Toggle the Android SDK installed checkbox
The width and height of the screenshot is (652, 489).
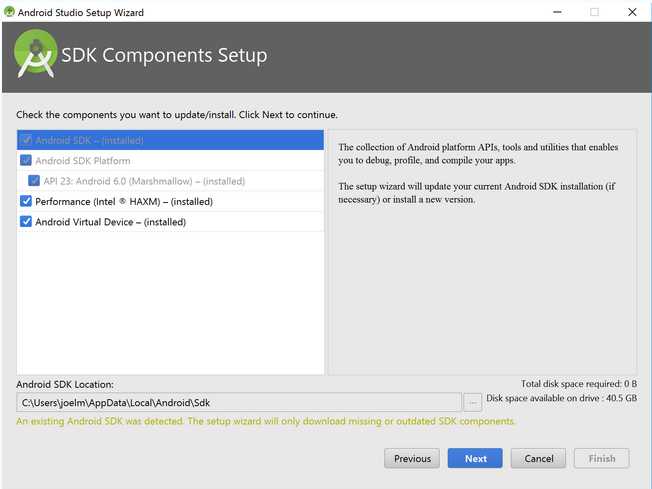26,140
